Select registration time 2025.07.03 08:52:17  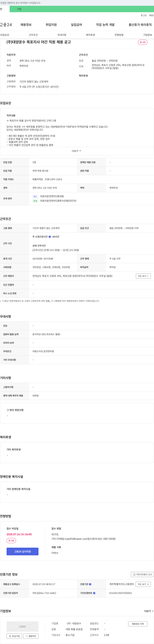[x=44, y=584]
